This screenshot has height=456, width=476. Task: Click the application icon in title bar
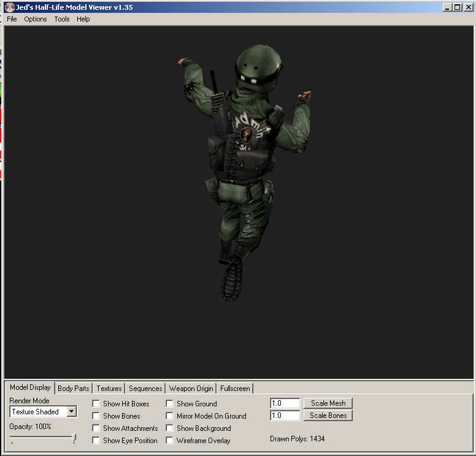point(9,7)
